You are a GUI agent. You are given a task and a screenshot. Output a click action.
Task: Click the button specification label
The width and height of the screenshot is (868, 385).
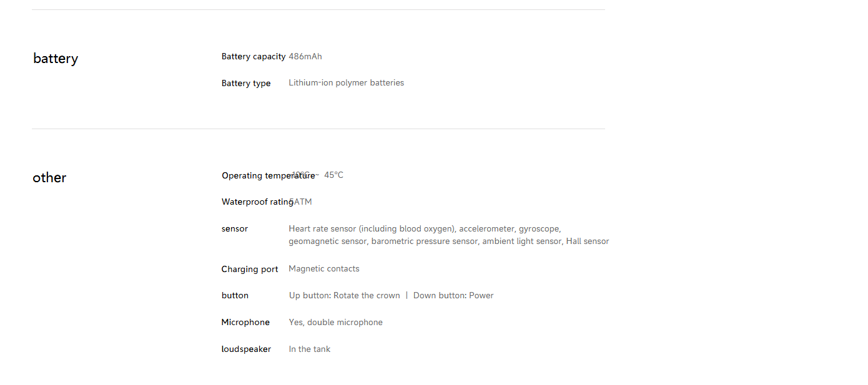coord(235,296)
